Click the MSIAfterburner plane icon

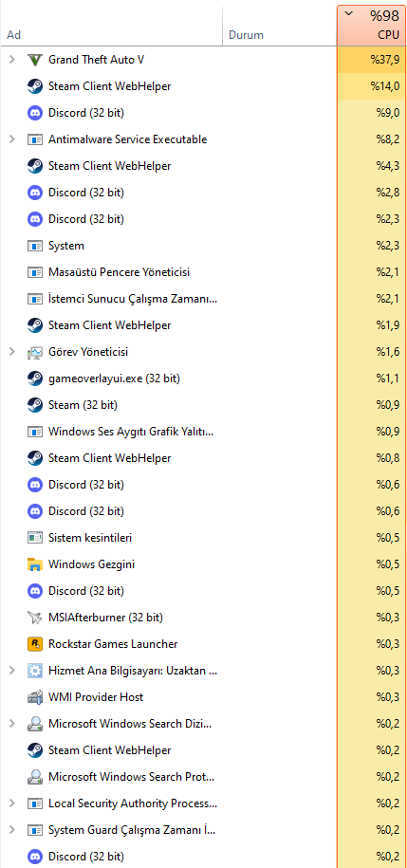[x=35, y=618]
